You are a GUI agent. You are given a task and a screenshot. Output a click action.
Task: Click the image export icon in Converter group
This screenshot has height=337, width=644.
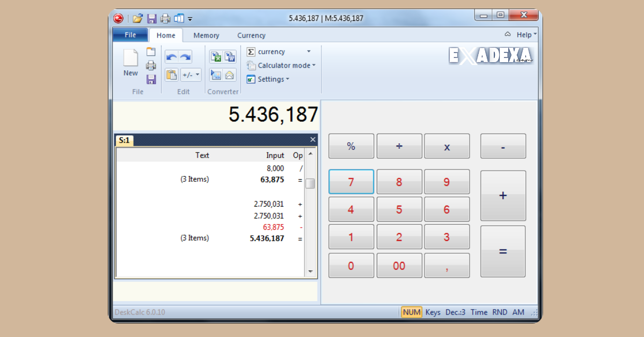[x=216, y=75]
